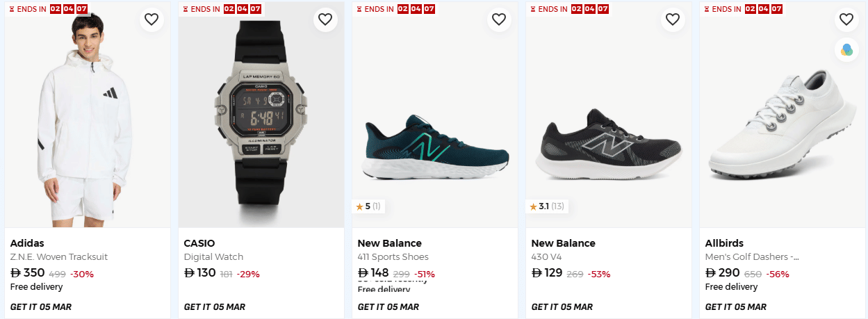
Task: Add Adidas tracksuit to wishlist
Action: click(152, 19)
